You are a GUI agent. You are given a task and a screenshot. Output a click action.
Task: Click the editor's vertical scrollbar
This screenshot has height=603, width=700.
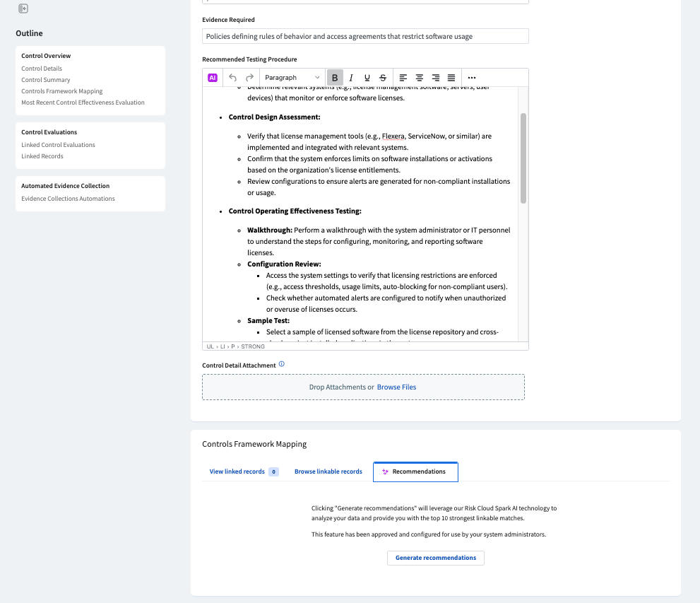523,158
